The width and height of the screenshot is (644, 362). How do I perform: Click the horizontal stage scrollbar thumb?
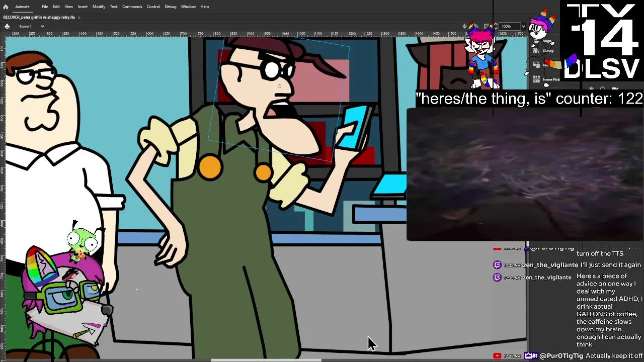[x=266, y=360]
